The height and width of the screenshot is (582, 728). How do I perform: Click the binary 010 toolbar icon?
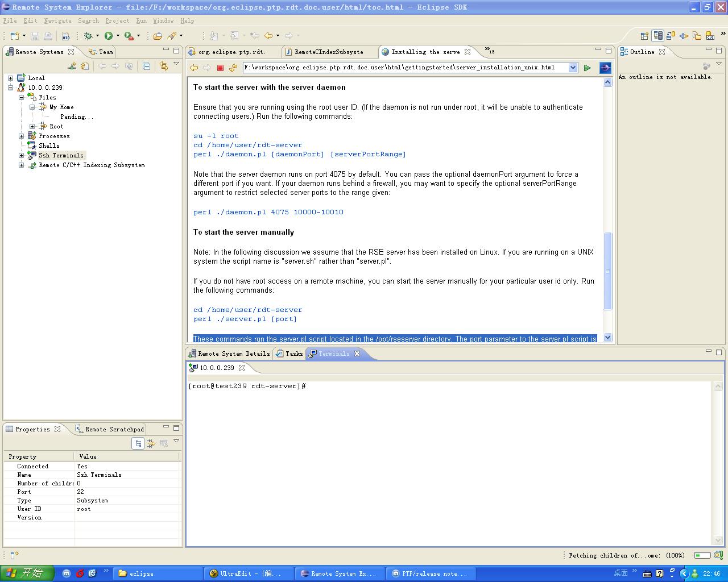(66, 36)
